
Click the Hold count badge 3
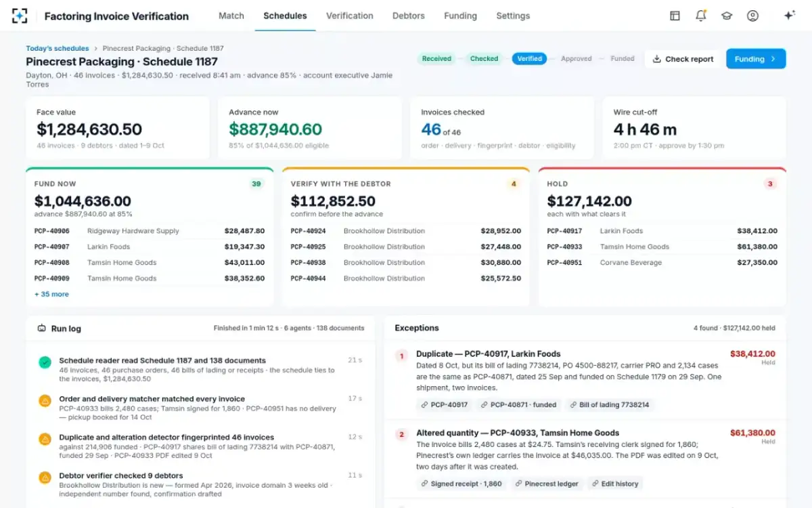[x=770, y=184]
